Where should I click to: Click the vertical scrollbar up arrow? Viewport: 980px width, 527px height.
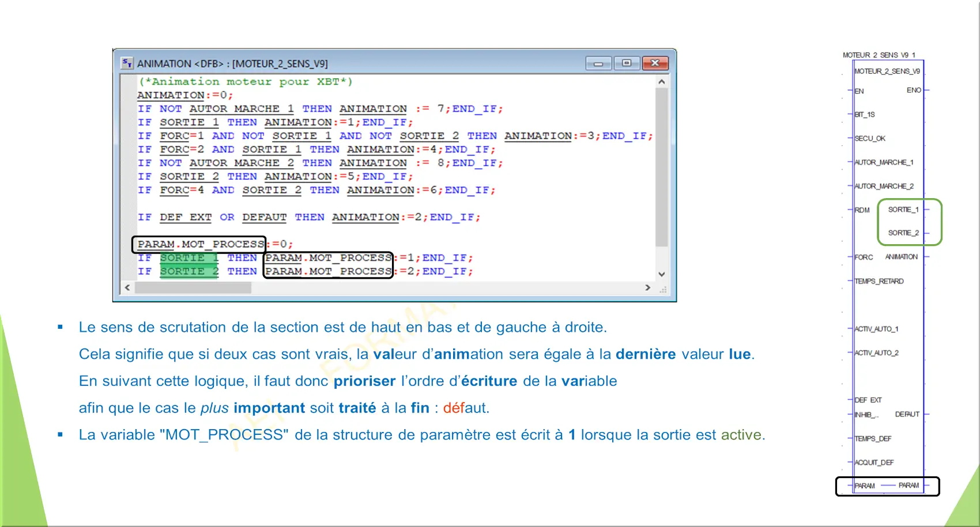click(x=662, y=82)
